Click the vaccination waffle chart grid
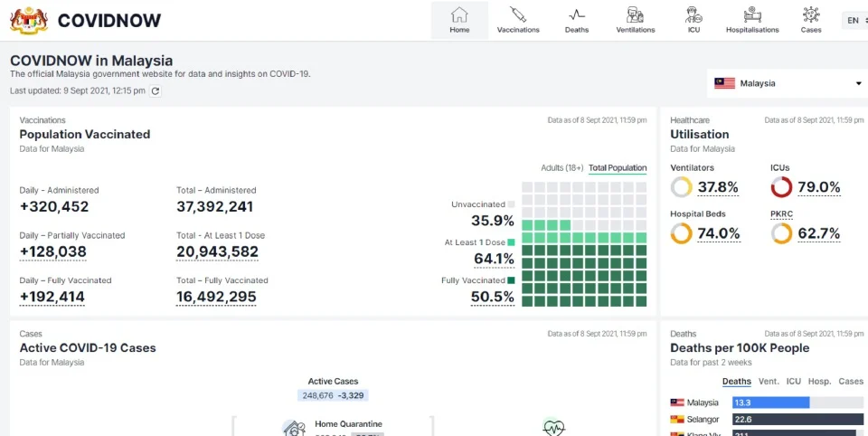The width and height of the screenshot is (868, 436). coord(584,244)
